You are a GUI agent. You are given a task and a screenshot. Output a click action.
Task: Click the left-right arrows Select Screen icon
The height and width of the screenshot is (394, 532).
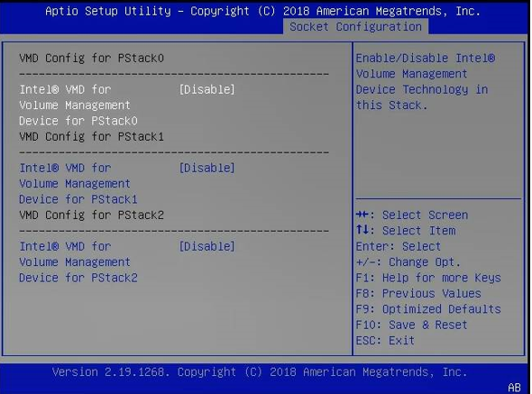(x=362, y=215)
